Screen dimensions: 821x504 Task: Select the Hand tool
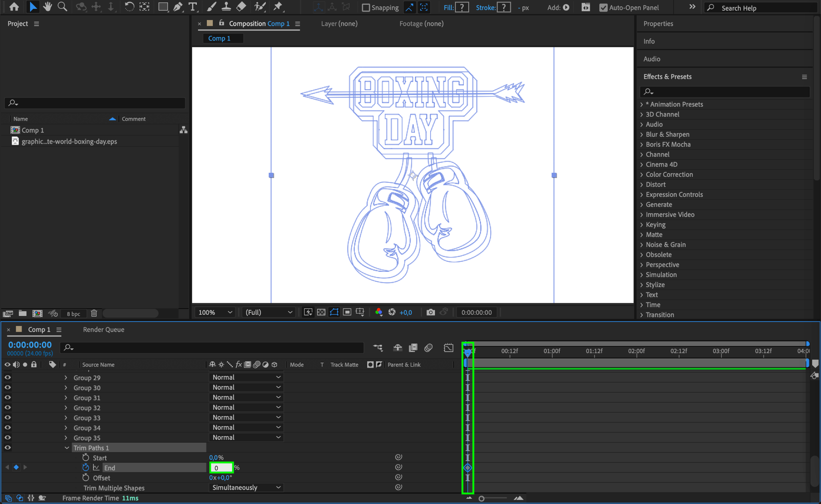(x=48, y=7)
